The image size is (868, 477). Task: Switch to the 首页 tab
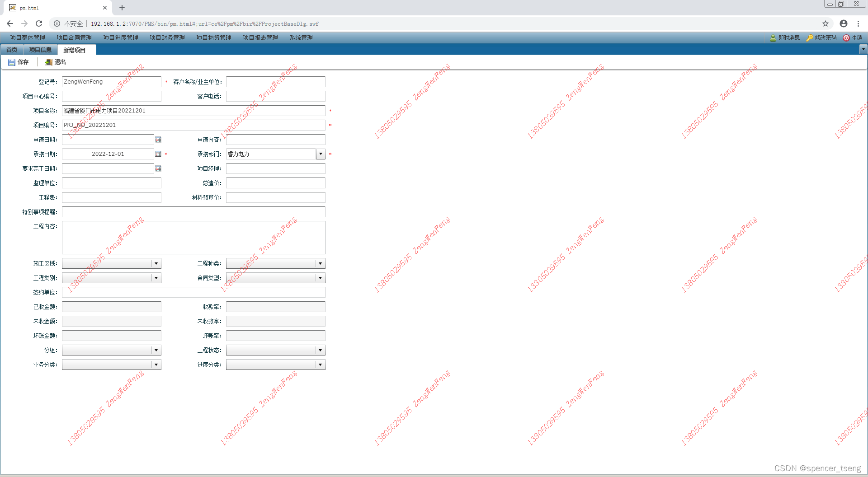[12, 50]
